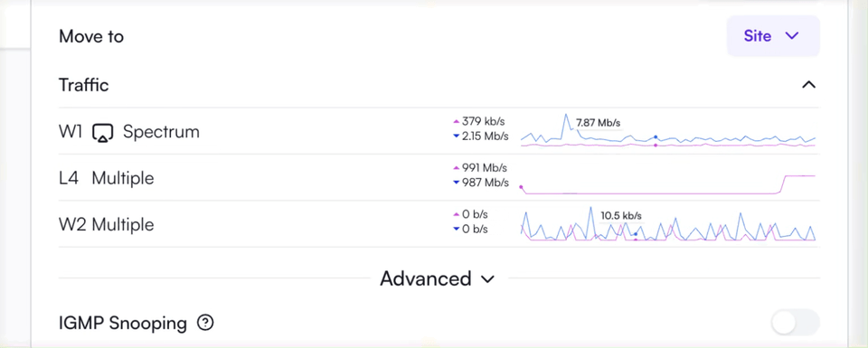The width and height of the screenshot is (868, 348).
Task: Click the AirPlay-style icon beside Spectrum
Action: [x=103, y=132]
